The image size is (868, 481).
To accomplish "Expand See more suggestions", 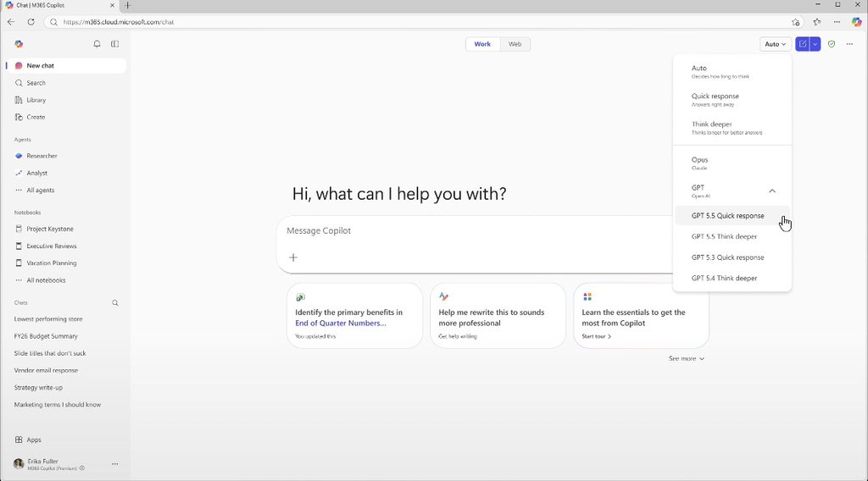I will tap(687, 359).
